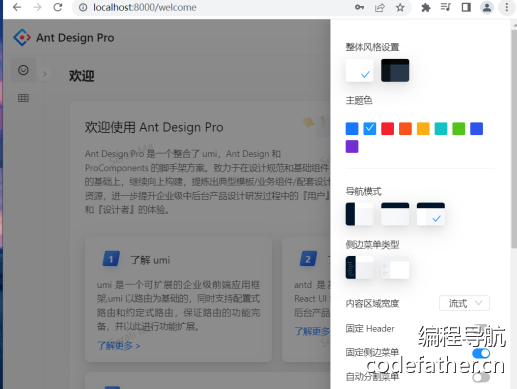Image resolution: width=517 pixels, height=389 pixels.
Task: Click the 了解更多 link under 了解 umi
Action: [x=118, y=346]
